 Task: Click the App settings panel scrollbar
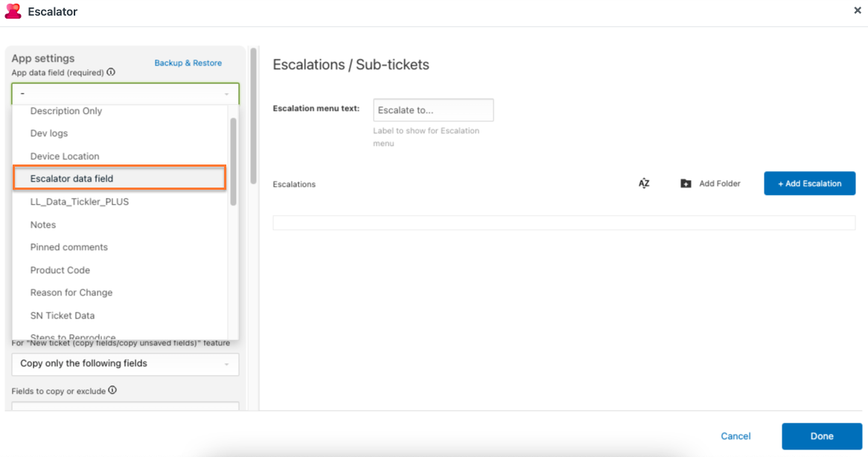254,115
